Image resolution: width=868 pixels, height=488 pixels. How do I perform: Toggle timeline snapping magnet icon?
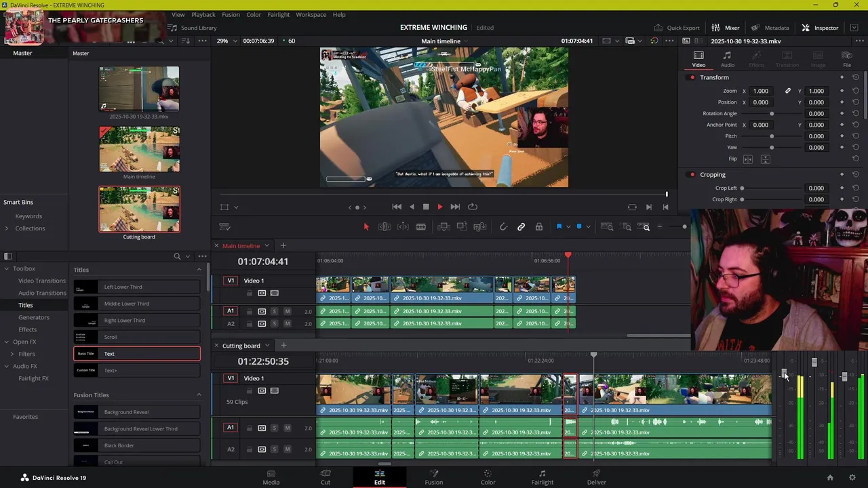[503, 227]
